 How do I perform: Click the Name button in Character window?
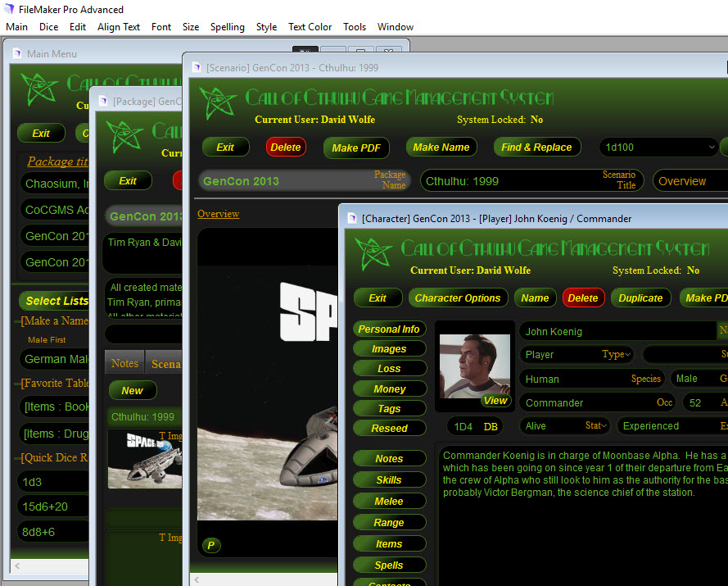(535, 298)
